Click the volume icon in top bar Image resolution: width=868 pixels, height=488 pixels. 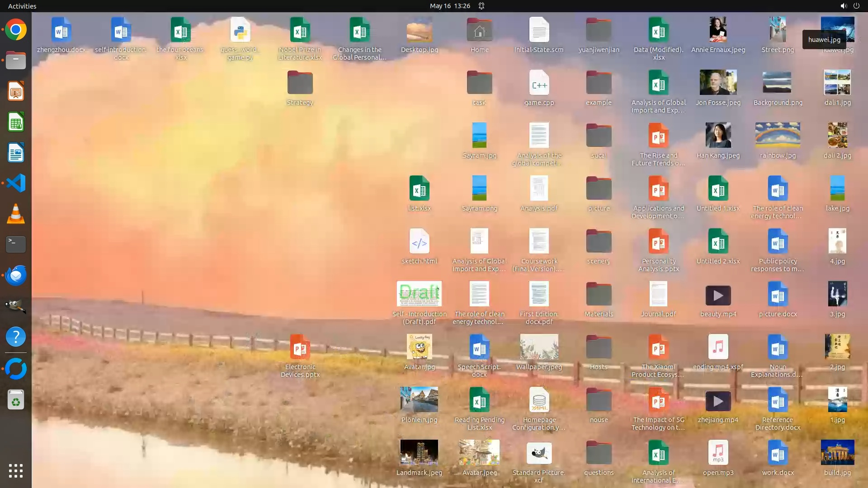[x=843, y=6]
